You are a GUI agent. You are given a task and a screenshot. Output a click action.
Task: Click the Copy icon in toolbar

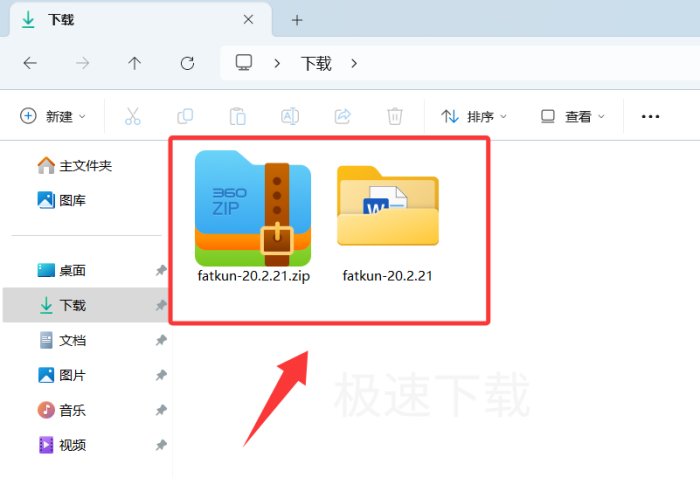pos(185,116)
